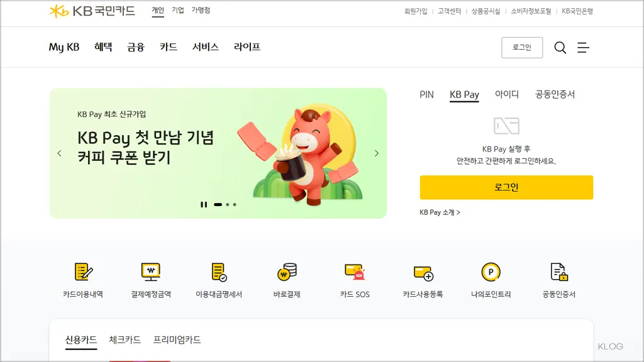Open the site search magnifier
The image size is (644, 362).
pos(560,47)
